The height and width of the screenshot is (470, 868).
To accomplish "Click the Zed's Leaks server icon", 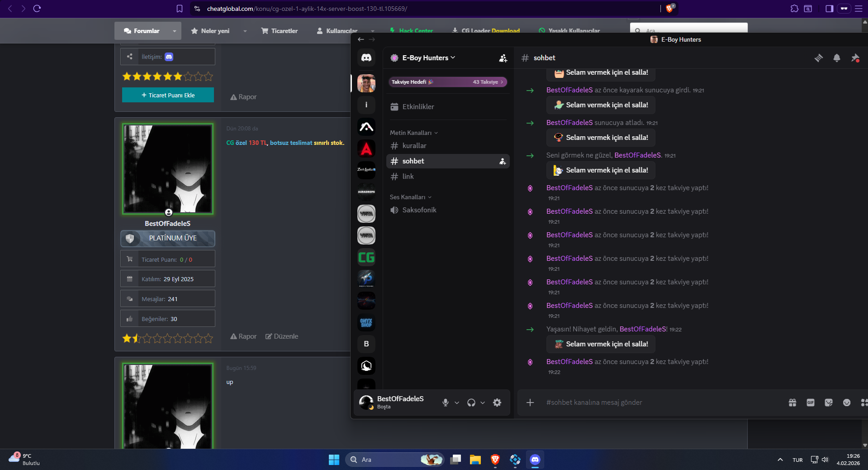I will tap(366, 170).
